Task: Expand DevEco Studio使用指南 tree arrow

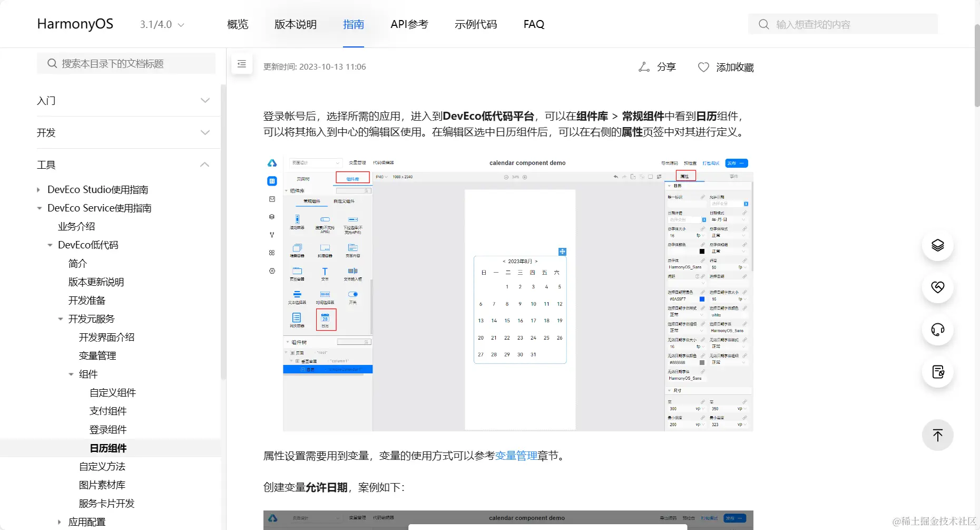Action: pyautogui.click(x=38, y=190)
